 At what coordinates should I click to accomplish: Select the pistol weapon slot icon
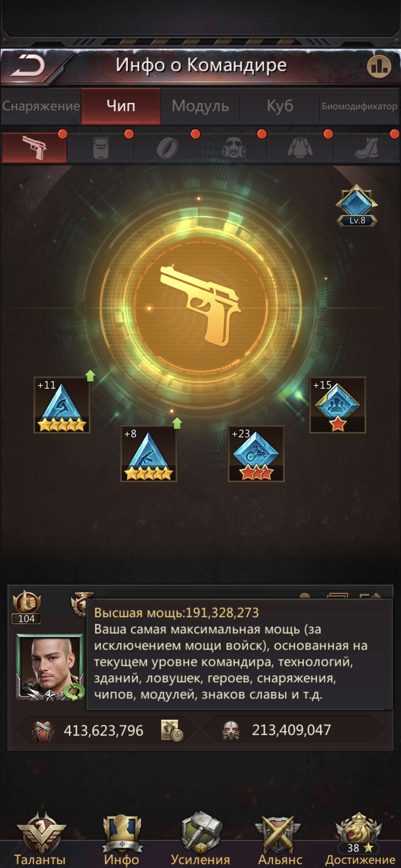coord(34,148)
